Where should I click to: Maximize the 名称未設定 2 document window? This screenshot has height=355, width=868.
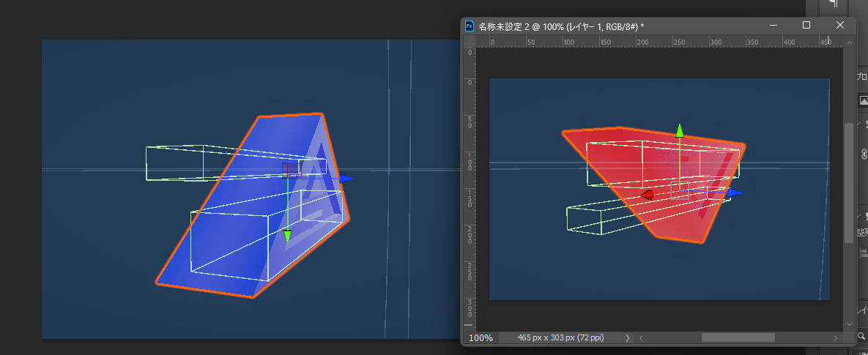tap(806, 25)
